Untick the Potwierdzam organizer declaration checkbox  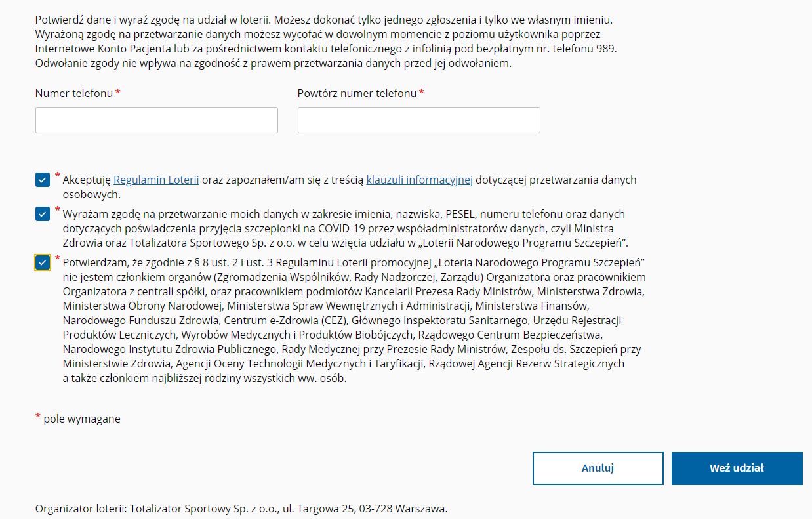pyautogui.click(x=43, y=262)
